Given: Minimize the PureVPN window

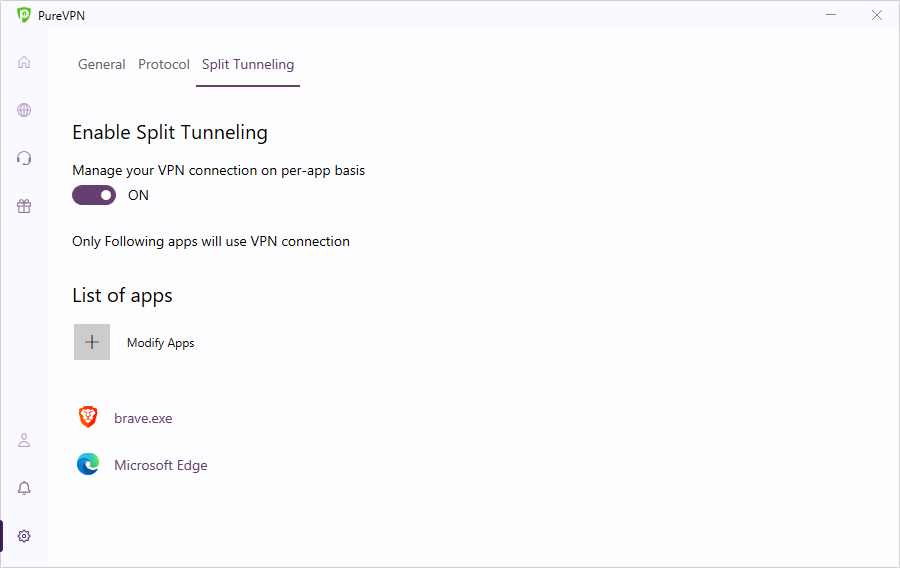Looking at the screenshot, I should 831,15.
